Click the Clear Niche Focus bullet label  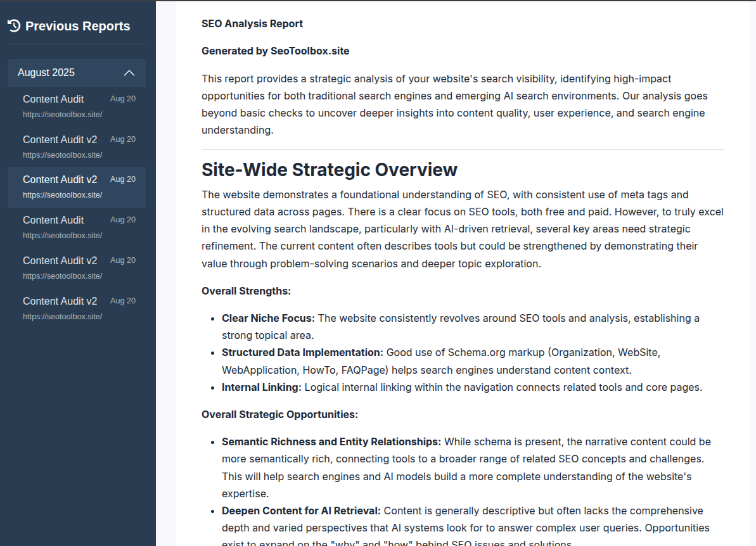[267, 317]
